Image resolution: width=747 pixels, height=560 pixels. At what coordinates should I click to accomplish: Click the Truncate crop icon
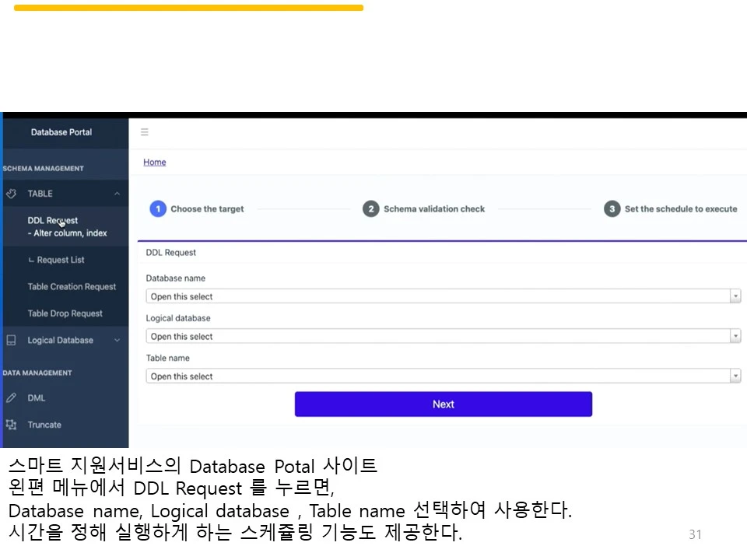click(11, 425)
